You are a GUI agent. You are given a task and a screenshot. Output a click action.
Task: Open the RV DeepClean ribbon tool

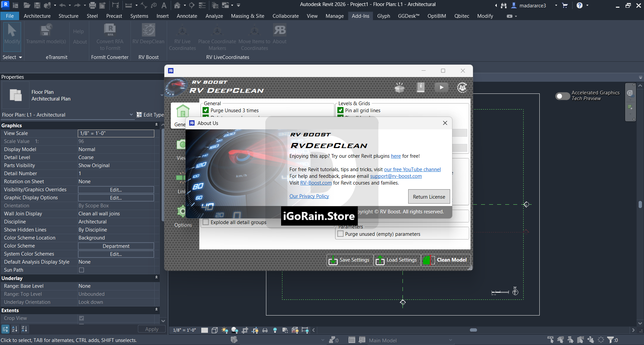(x=148, y=34)
